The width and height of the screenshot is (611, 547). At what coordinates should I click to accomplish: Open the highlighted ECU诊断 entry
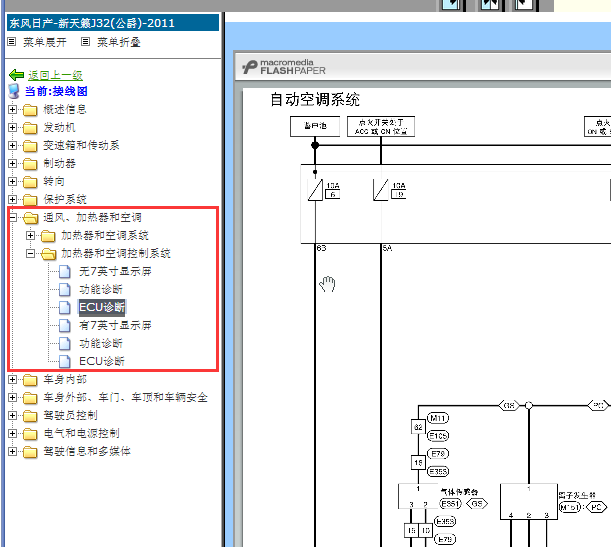point(102,307)
